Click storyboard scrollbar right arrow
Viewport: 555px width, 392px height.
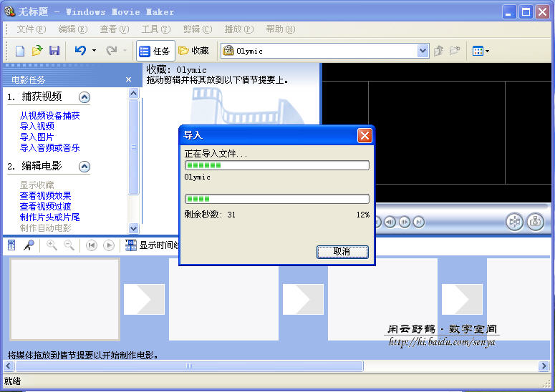(544, 366)
